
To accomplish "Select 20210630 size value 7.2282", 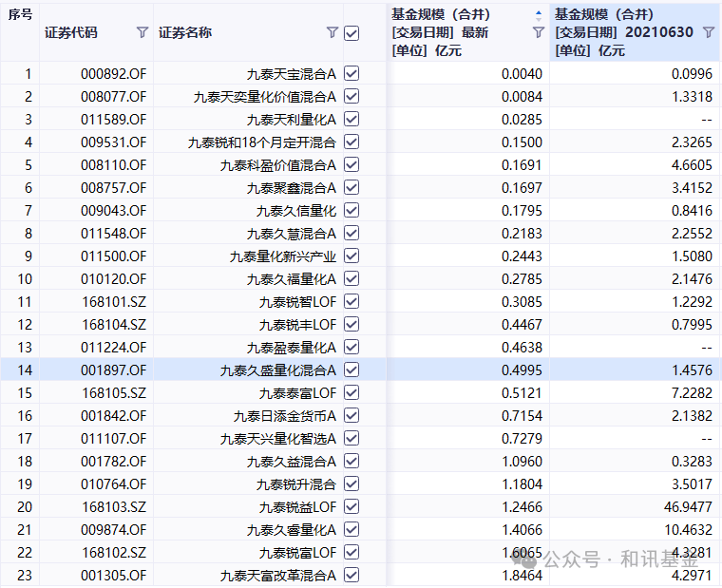I will pyautogui.click(x=692, y=392).
